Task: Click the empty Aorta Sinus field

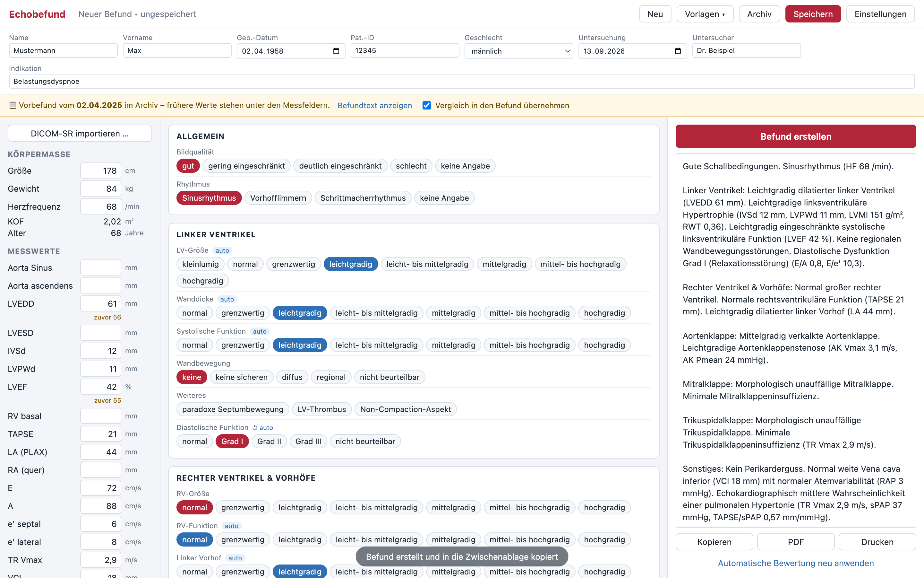Action: click(x=101, y=267)
